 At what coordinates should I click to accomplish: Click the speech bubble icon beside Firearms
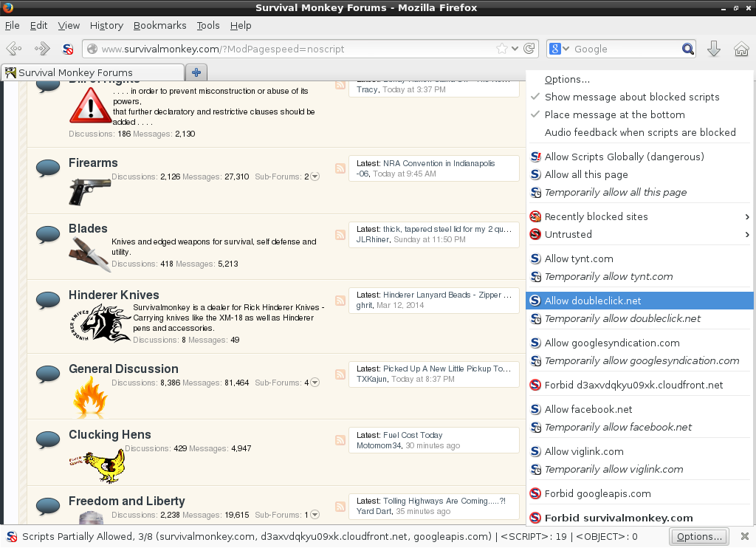point(48,168)
